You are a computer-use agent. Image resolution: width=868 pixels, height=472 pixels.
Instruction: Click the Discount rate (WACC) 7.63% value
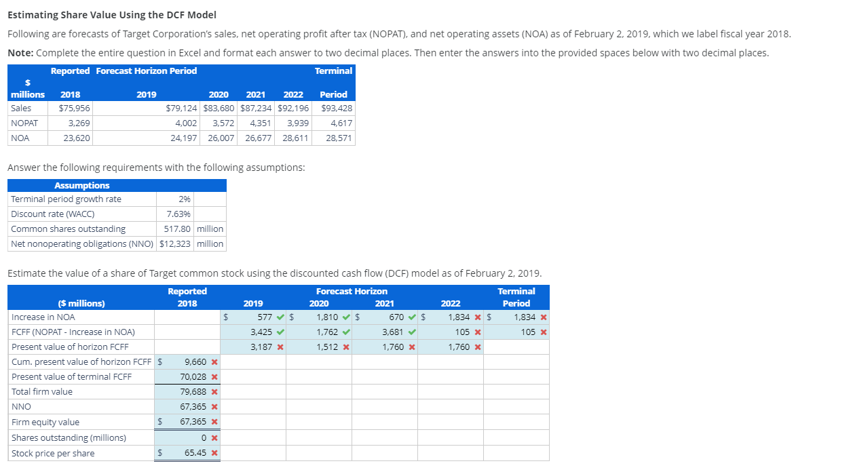coord(175,214)
